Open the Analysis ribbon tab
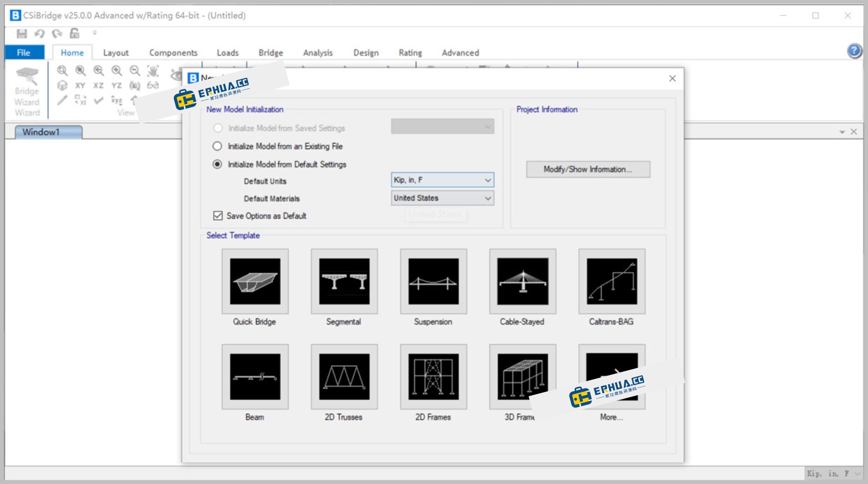868x484 pixels. pyautogui.click(x=318, y=52)
